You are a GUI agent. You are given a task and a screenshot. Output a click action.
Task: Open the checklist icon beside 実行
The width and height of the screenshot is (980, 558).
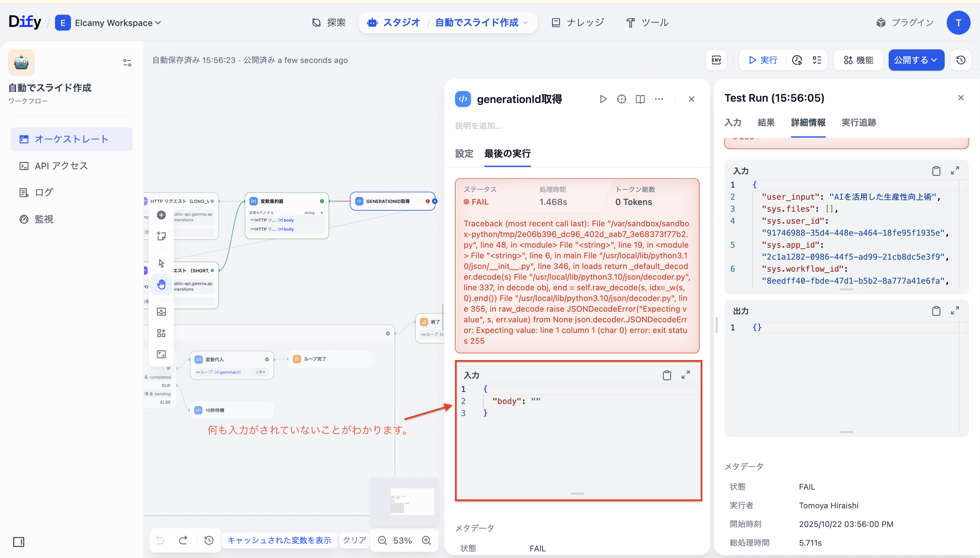817,60
